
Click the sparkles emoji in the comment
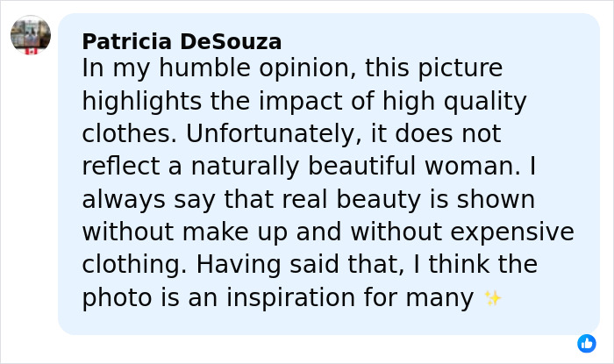coord(492,299)
